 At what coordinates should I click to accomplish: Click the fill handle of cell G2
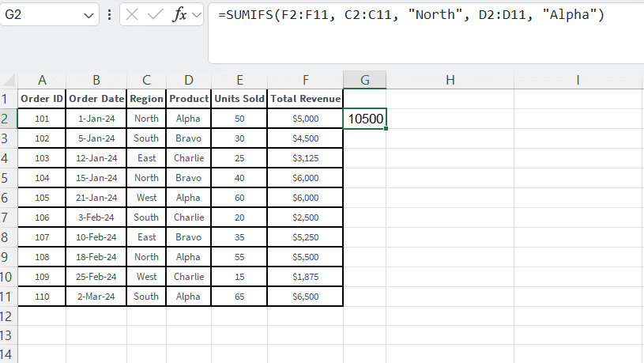tap(386, 129)
